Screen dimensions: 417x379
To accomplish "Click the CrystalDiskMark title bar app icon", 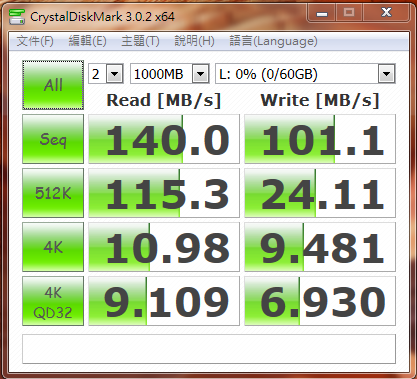I will tap(17, 17).
